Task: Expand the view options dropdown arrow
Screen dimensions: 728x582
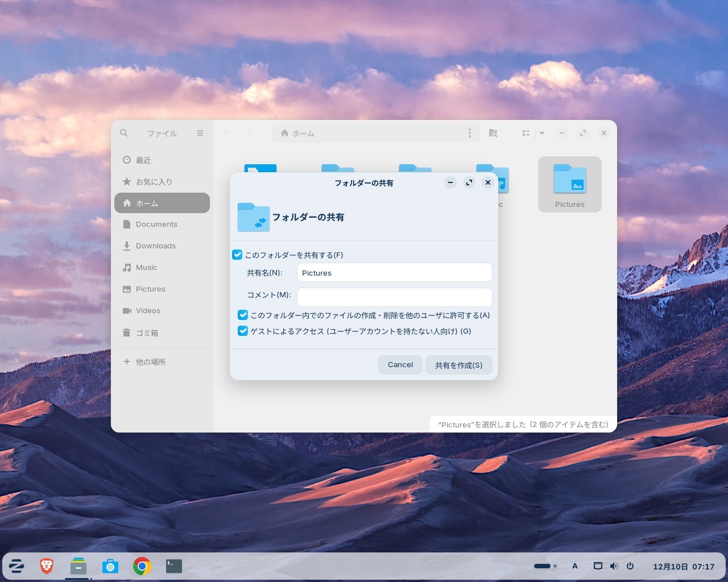Action: 542,133
